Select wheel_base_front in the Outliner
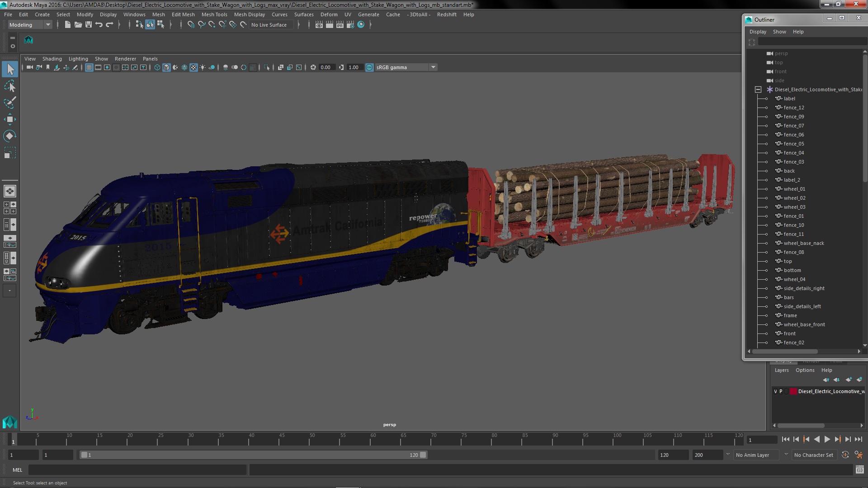Viewport: 868px width, 488px height. coord(804,324)
